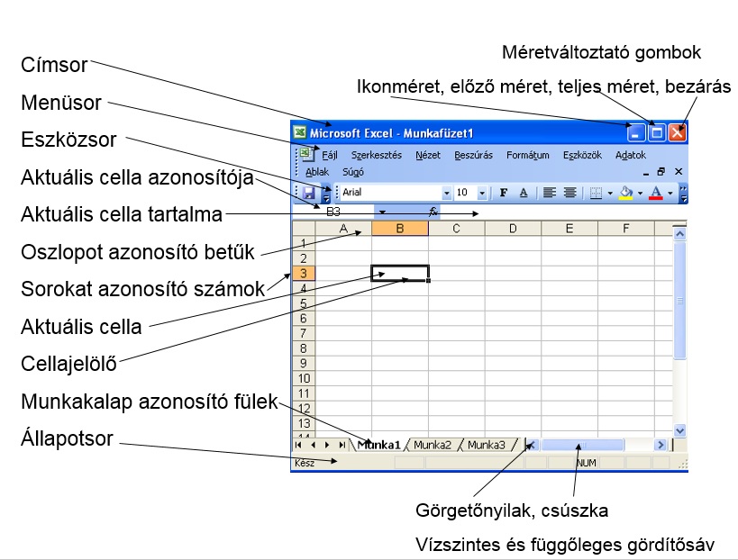Click the fx insert function icon
The width and height of the screenshot is (738, 560).
pos(433,212)
